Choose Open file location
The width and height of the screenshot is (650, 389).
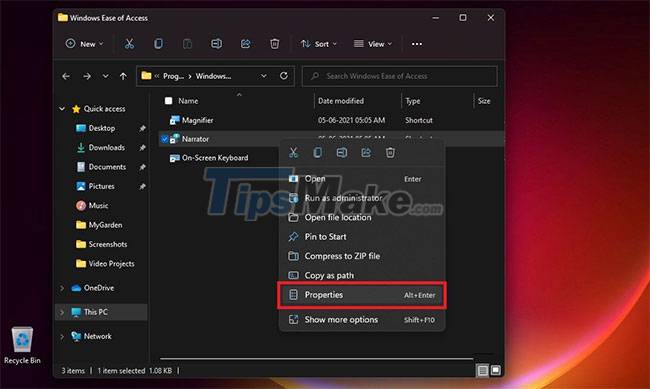(x=362, y=217)
